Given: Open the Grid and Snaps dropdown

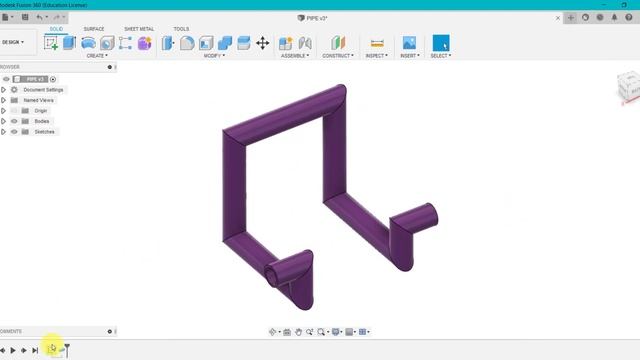Looking at the screenshot, I should (x=351, y=332).
